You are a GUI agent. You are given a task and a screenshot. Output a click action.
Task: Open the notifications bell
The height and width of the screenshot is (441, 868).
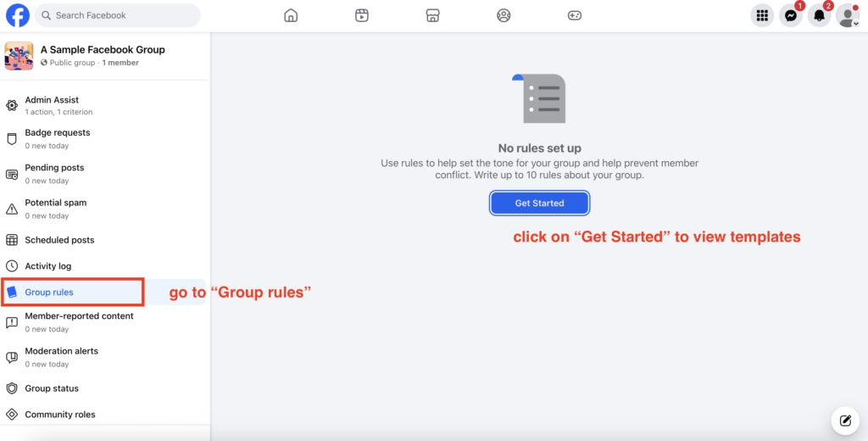point(819,15)
